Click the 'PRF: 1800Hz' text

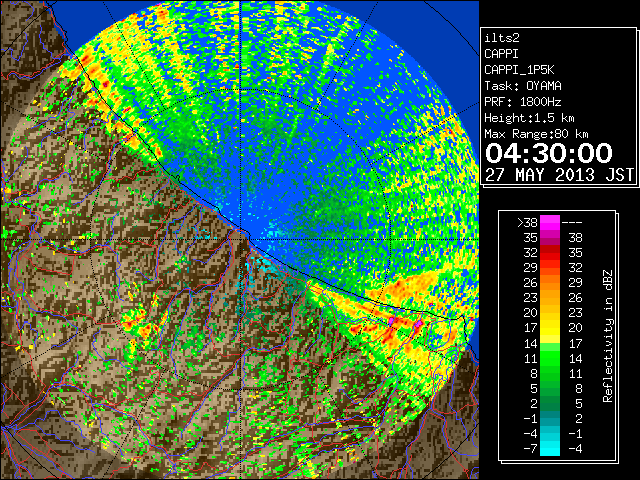tap(522, 102)
